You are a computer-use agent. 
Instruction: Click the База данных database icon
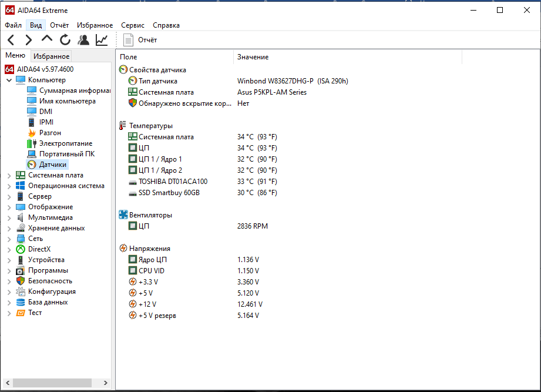tap(21, 302)
